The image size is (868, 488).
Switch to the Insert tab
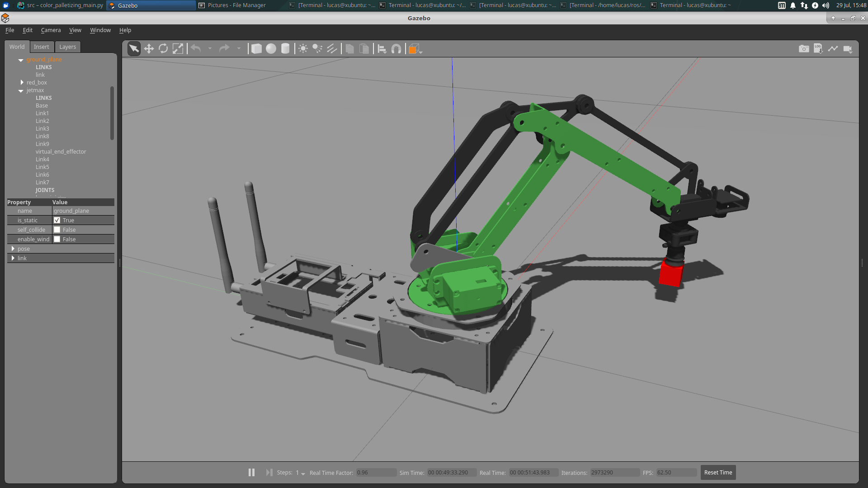click(42, 47)
